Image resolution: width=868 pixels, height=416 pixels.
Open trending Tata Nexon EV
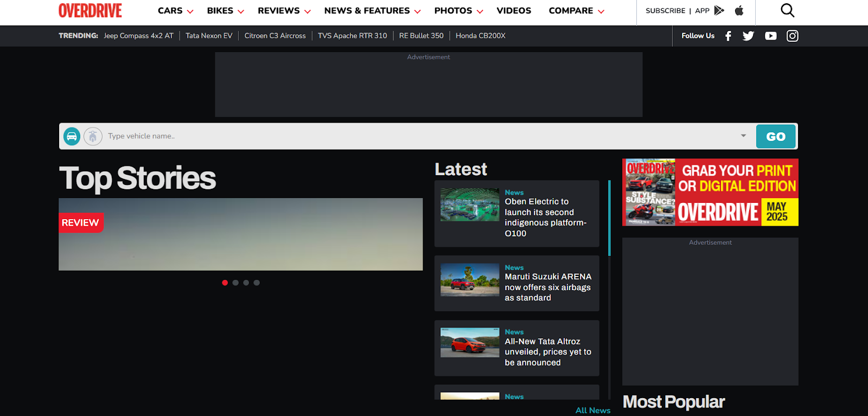pos(209,36)
